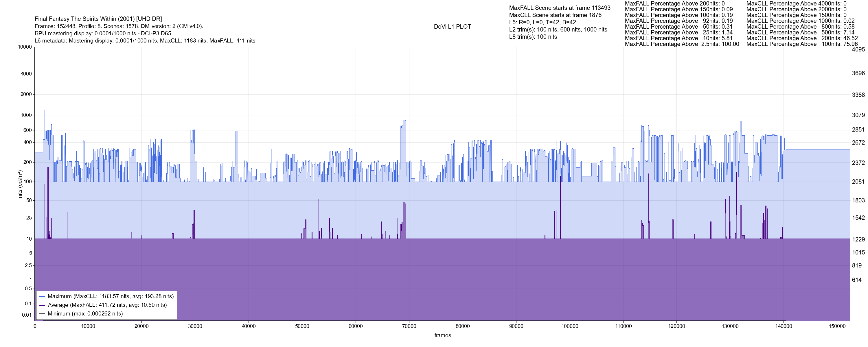Click the 'MaxFALL Scene starts at frame 113493' text
868x347 pixels.
pos(559,8)
